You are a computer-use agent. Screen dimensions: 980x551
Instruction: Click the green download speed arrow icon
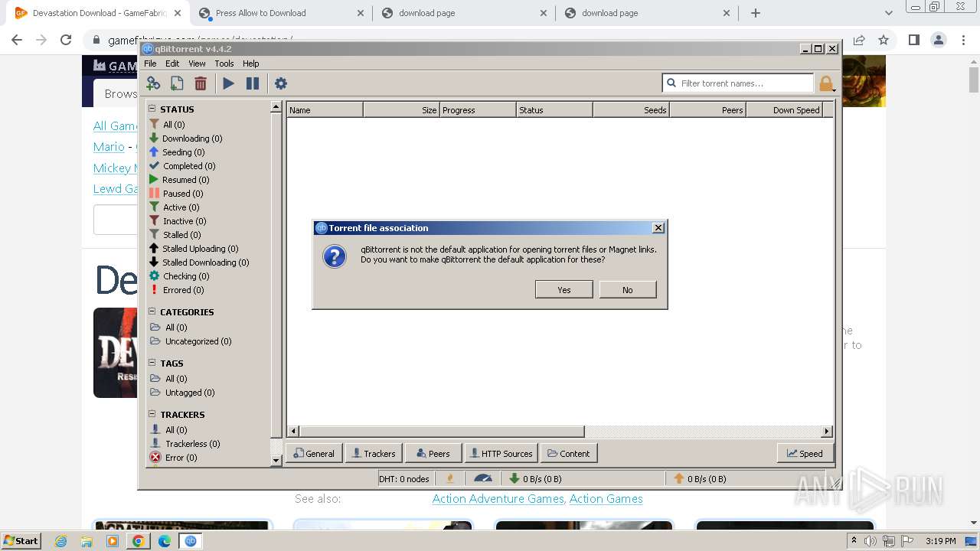(x=514, y=478)
